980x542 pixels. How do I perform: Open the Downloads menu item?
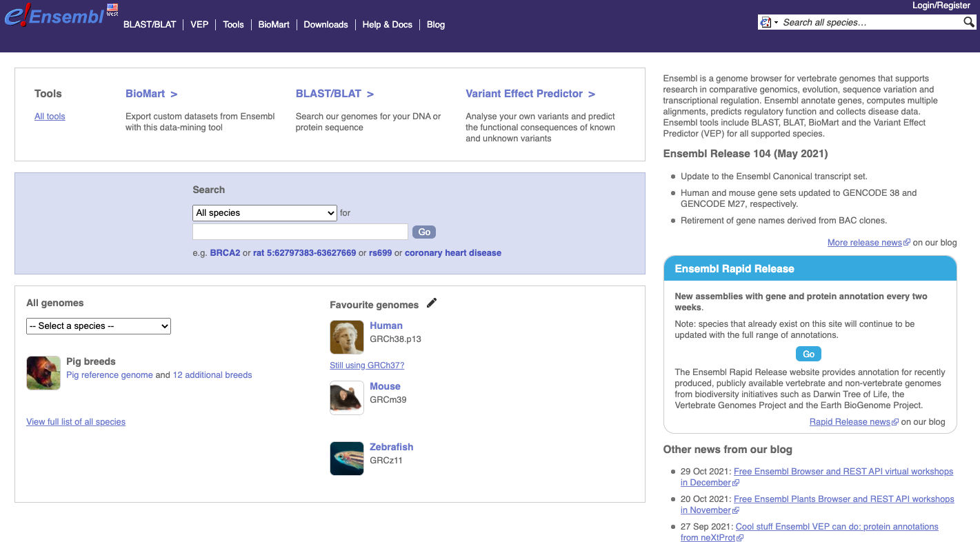pos(326,24)
